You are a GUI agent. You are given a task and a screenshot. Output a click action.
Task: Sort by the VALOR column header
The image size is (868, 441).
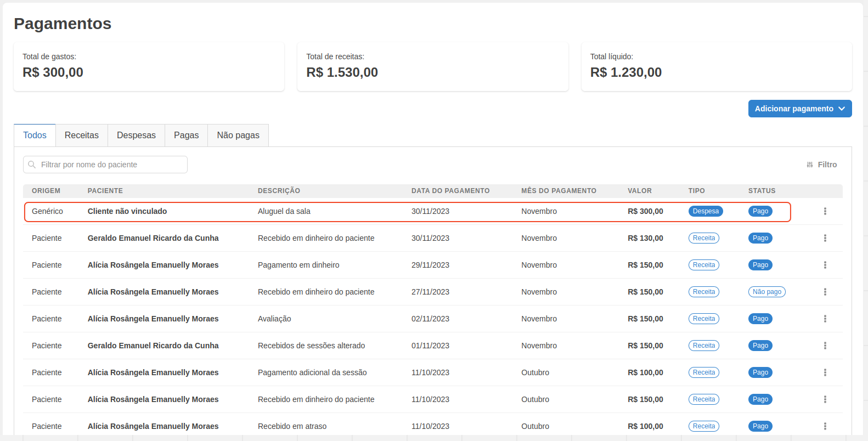pos(640,191)
